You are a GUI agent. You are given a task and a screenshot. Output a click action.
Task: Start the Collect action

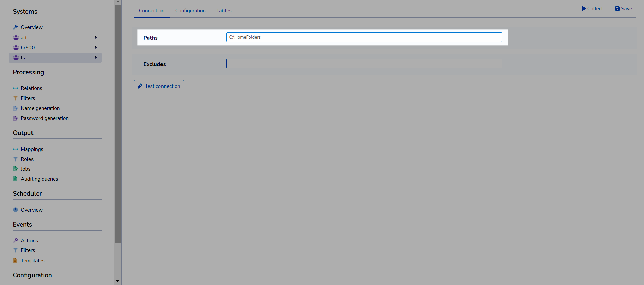592,9
